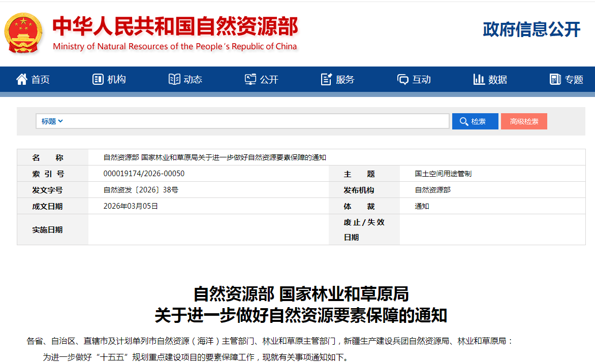Go to 专题 menu label
Viewport: 595px width, 364px height.
click(574, 80)
